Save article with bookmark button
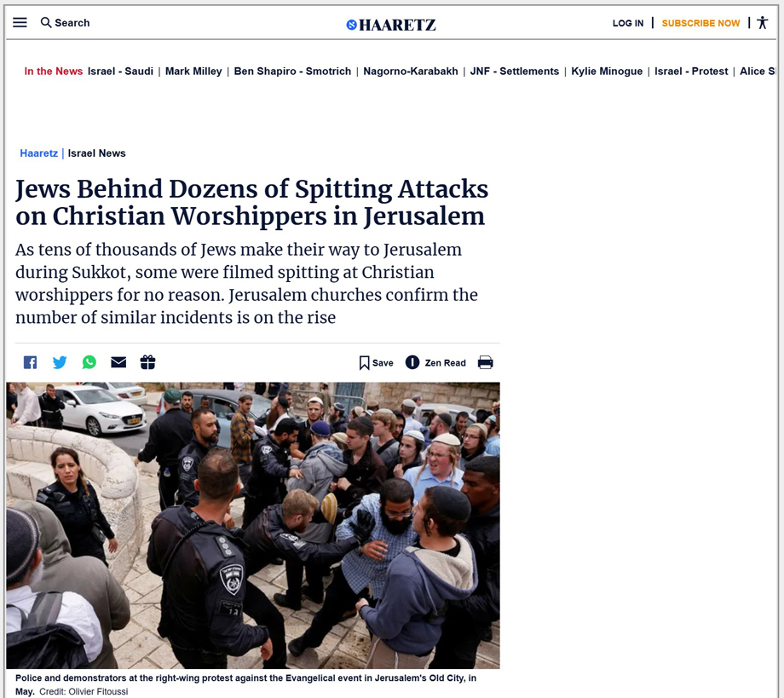Image resolution: width=784 pixels, height=698 pixels. [376, 363]
